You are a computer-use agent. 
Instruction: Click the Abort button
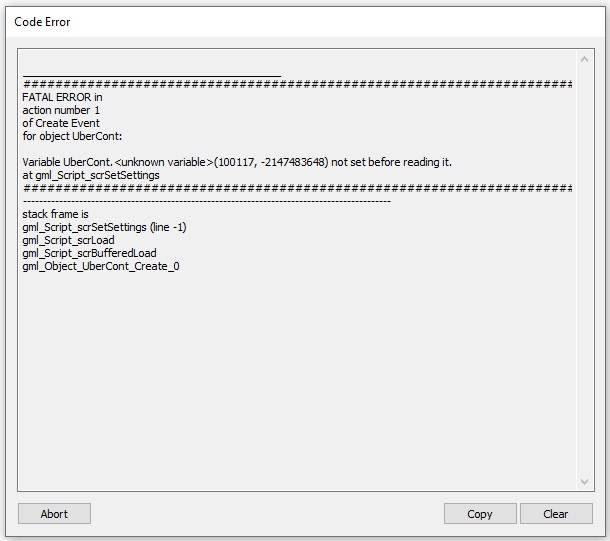[54, 514]
